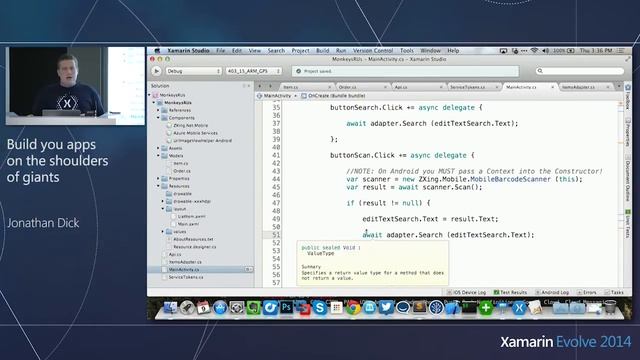Open the Debug configuration dropdown
This screenshot has width=640, height=360.
(x=193, y=71)
